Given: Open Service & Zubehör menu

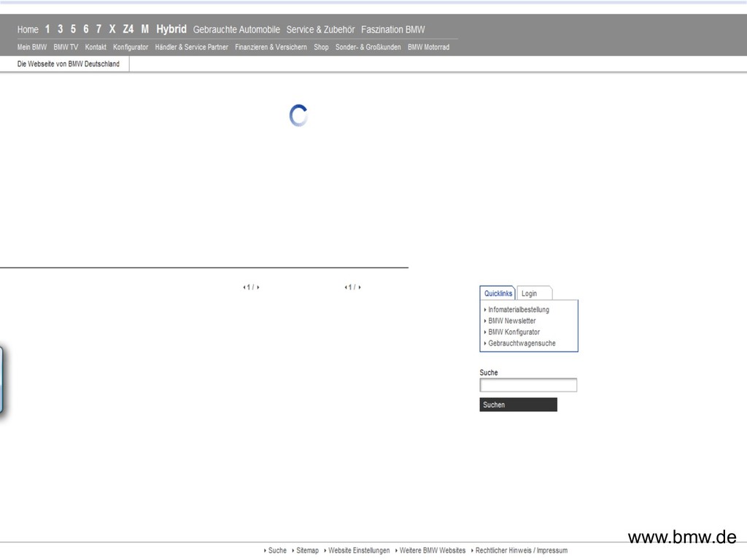Looking at the screenshot, I should click(x=321, y=29).
